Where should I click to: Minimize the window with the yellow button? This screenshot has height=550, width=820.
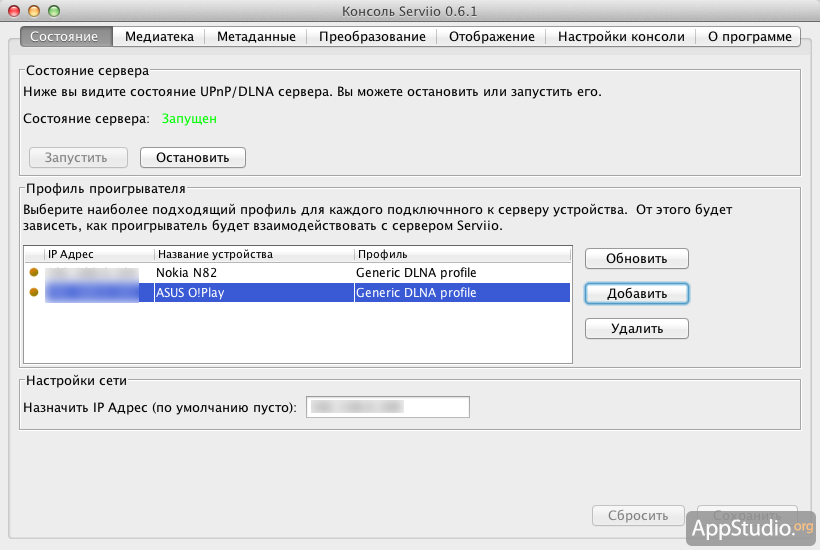click(x=35, y=10)
